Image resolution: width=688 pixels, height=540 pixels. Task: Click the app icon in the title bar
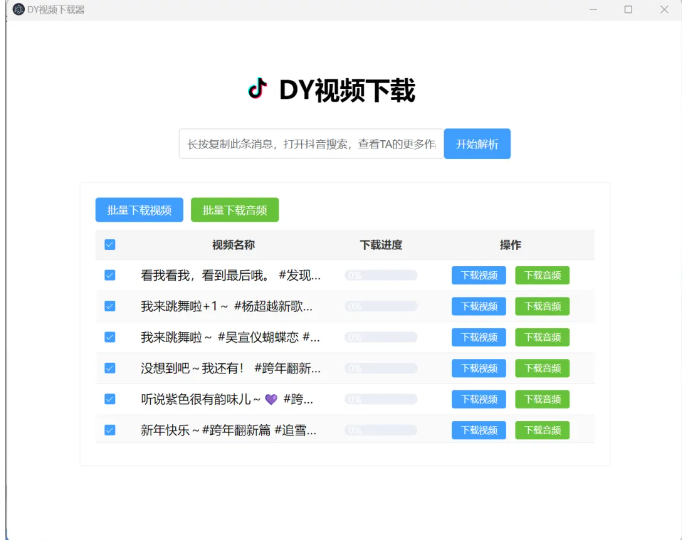point(18,9)
